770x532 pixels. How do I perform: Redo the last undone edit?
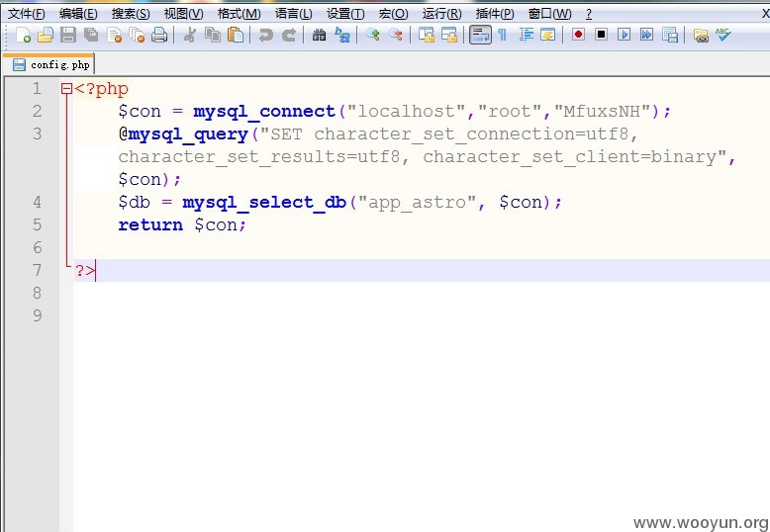click(289, 35)
